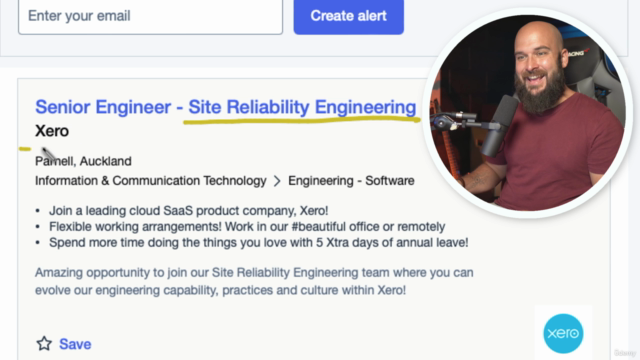Click the job summary paragraph about SRE team
The width and height of the screenshot is (640, 360).
(254, 281)
